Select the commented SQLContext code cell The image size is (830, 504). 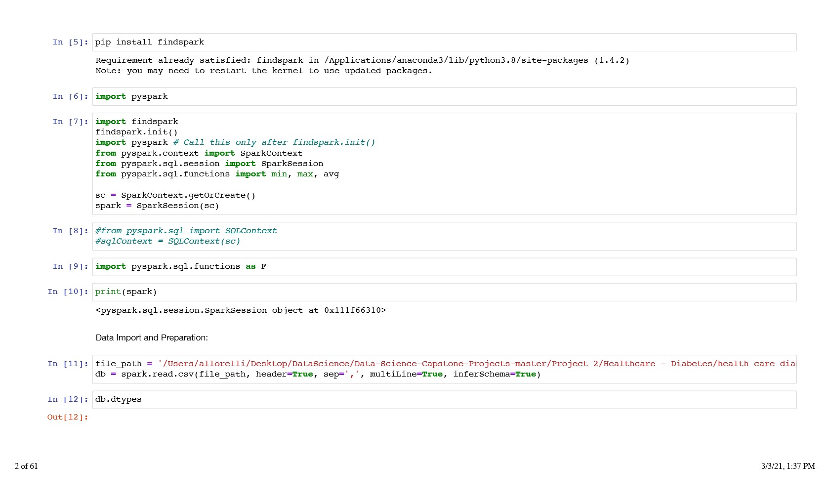tap(444, 236)
